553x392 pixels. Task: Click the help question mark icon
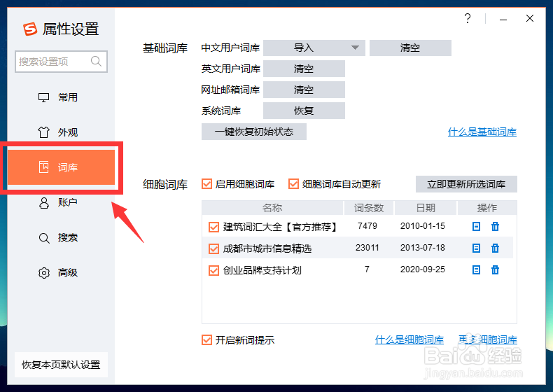468,18
